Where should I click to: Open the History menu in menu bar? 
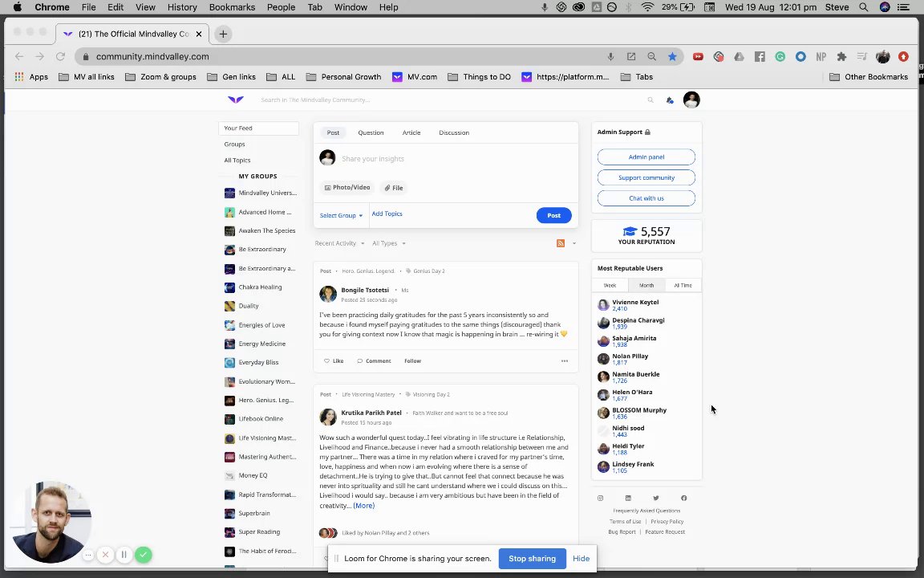[182, 7]
